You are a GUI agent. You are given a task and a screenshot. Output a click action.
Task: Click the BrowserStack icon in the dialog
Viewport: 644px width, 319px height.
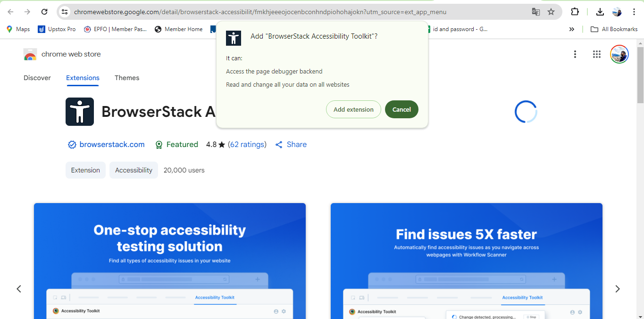(x=234, y=38)
